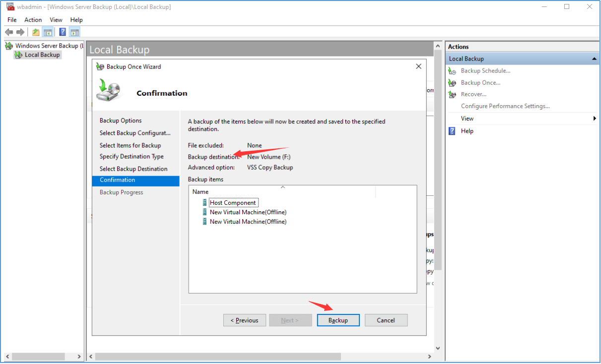Select the Select Items for Backup step
The image size is (601, 364).
pyautogui.click(x=130, y=145)
